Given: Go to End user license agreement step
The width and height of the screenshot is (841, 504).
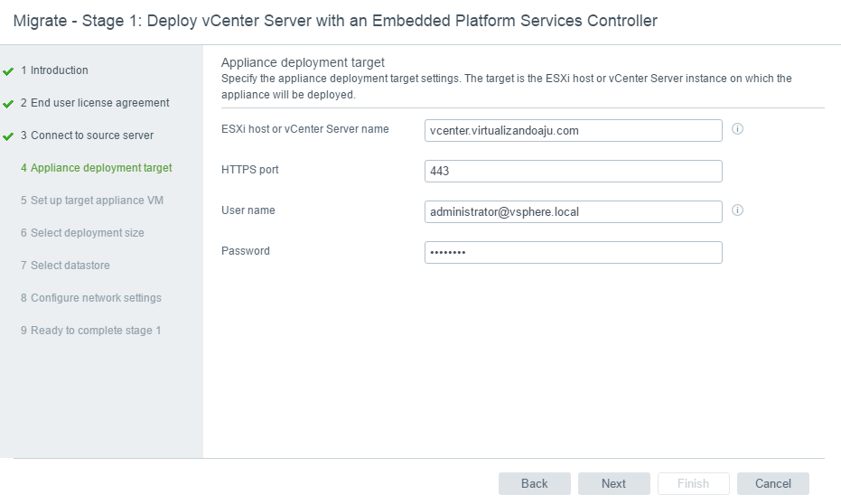Looking at the screenshot, I should 95,103.
